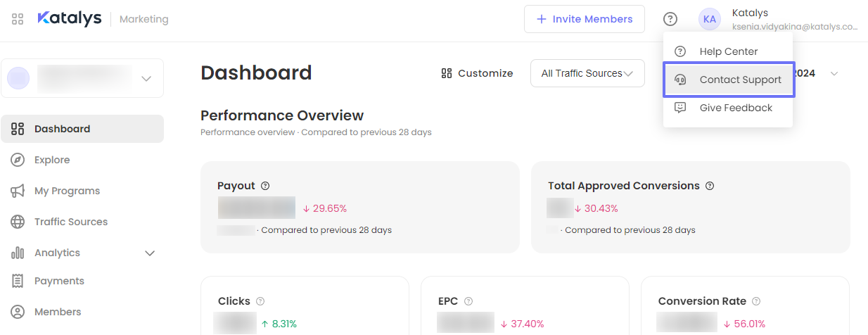868x335 pixels.
Task: Click the help question mark icon
Action: click(671, 19)
